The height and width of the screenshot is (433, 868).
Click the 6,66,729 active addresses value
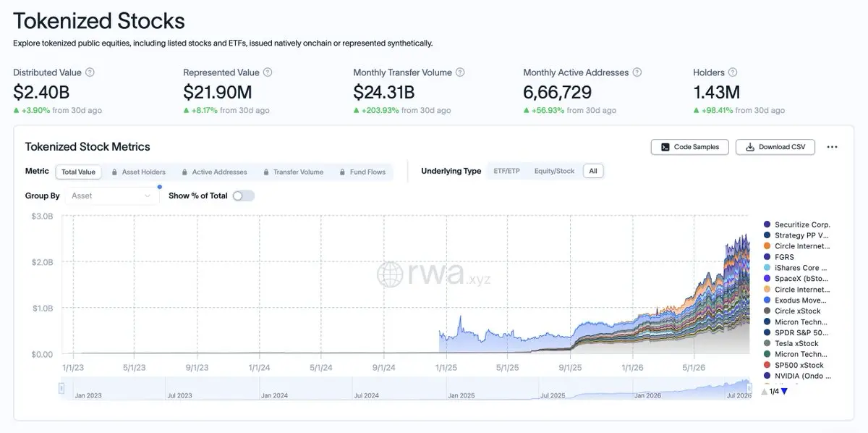[558, 92]
